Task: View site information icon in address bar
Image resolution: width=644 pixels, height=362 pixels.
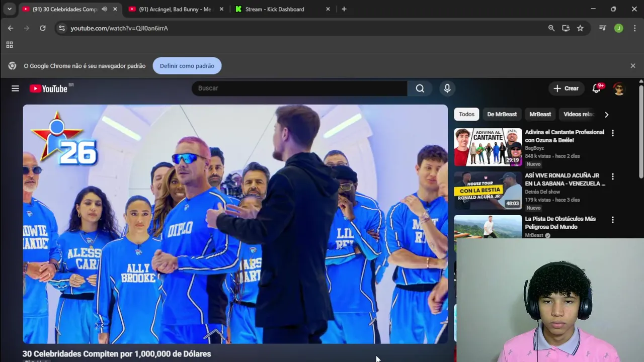Action: pyautogui.click(x=61, y=28)
